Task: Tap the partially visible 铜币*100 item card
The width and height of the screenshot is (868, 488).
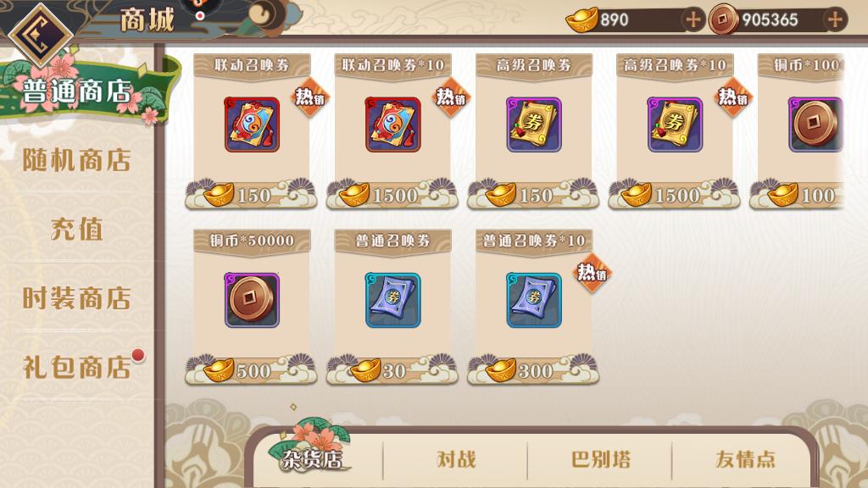Action: (x=800, y=131)
